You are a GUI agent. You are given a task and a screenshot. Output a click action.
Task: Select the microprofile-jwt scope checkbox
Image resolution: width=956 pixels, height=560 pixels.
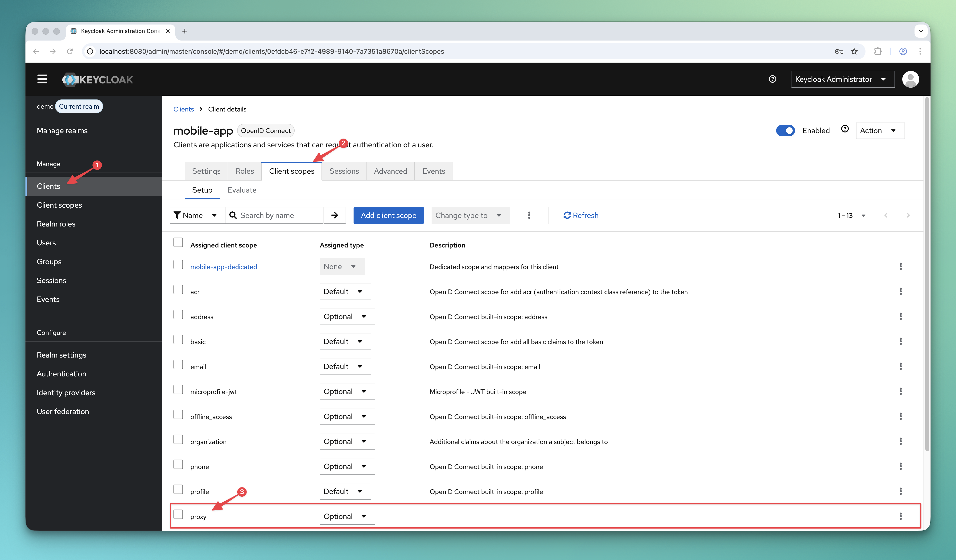point(178,389)
